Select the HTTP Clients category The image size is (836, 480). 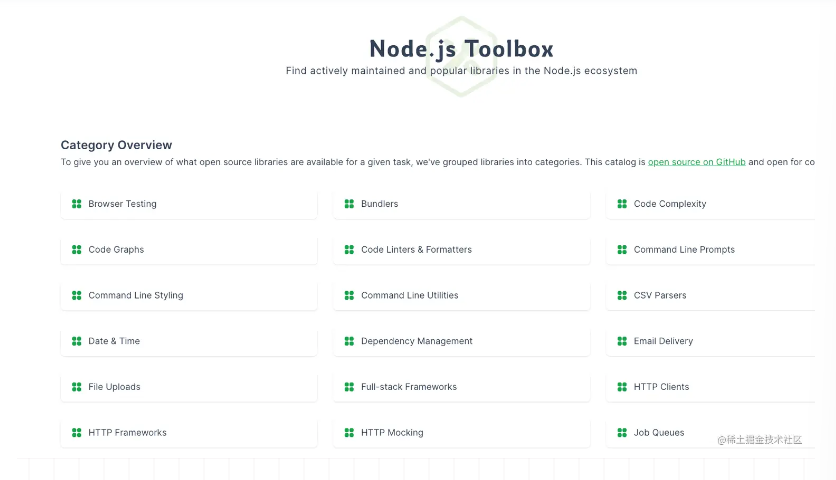click(661, 387)
